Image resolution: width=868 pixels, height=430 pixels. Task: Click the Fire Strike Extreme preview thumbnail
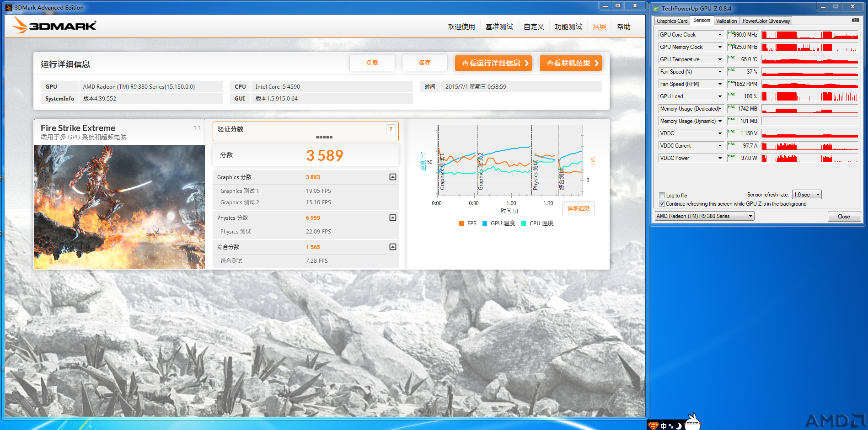click(119, 207)
